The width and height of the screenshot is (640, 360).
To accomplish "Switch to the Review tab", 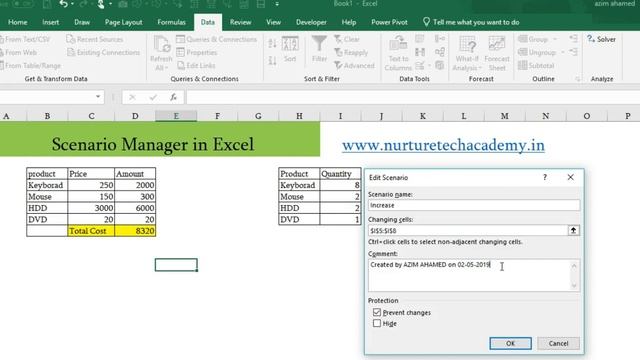I will (240, 22).
